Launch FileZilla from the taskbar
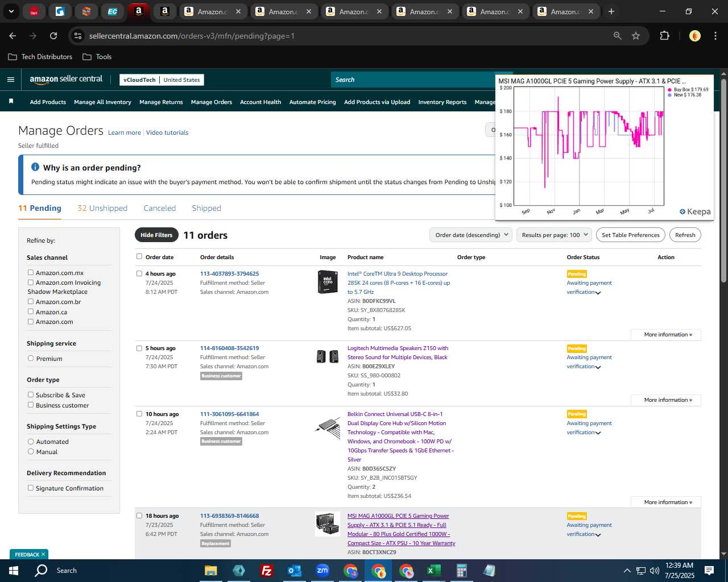Image resolution: width=728 pixels, height=582 pixels. click(266, 571)
